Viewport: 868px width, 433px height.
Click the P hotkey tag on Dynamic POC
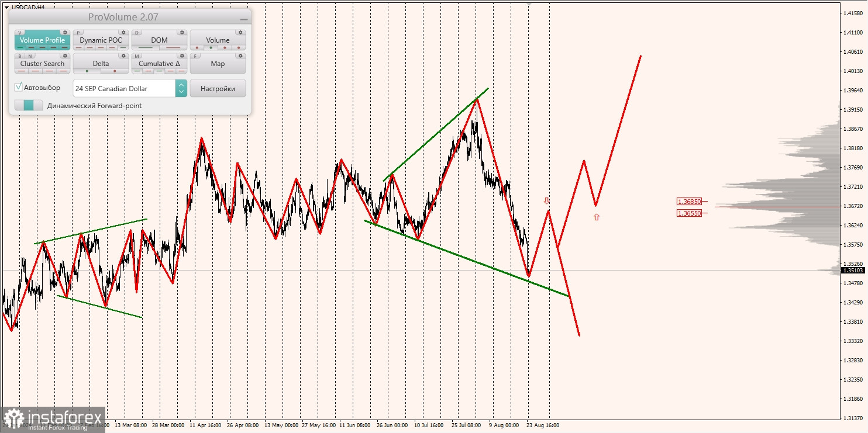coord(78,33)
